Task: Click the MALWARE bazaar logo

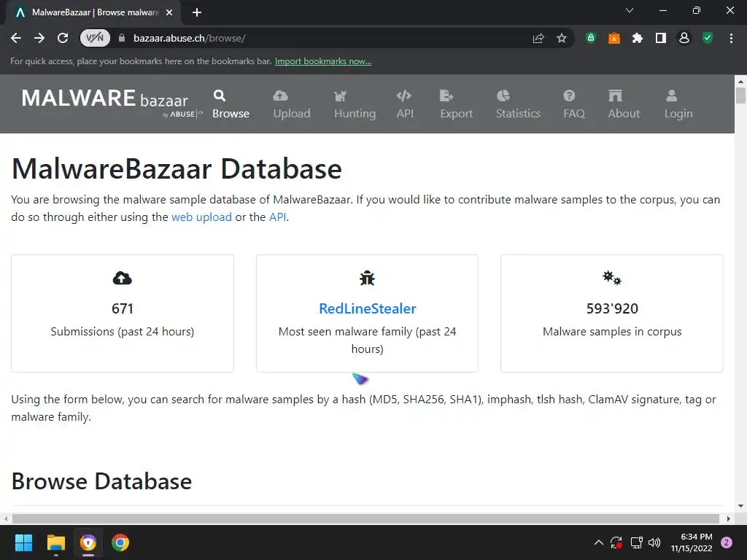Action: [112, 102]
